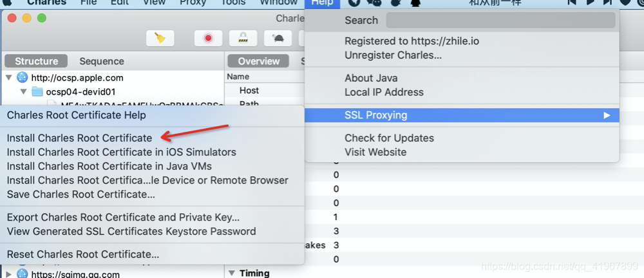
Task: Click the globe icon beside ocsp.apple.com
Action: pyautogui.click(x=22, y=77)
